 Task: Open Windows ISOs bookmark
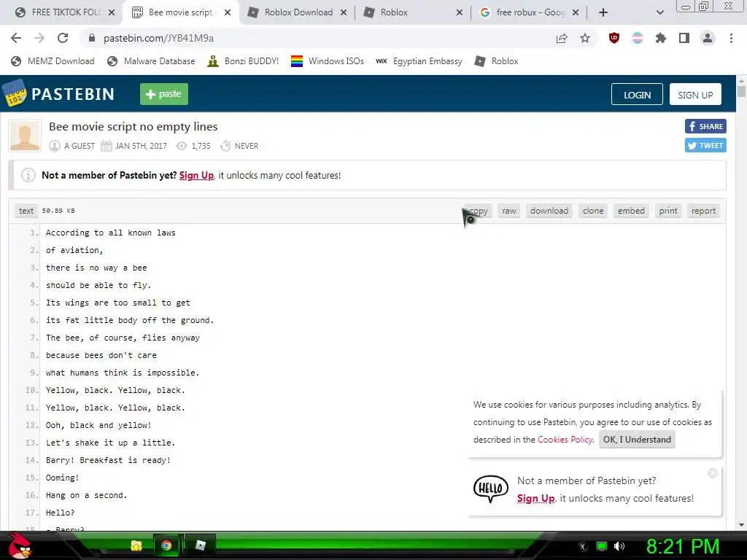pos(328,61)
